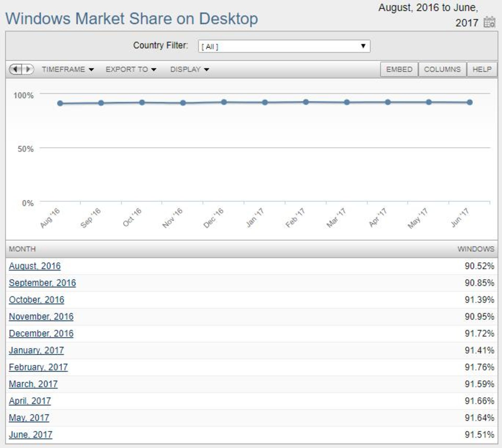The width and height of the screenshot is (502, 448).
Task: Open the February, 2017 link
Action: tap(38, 367)
